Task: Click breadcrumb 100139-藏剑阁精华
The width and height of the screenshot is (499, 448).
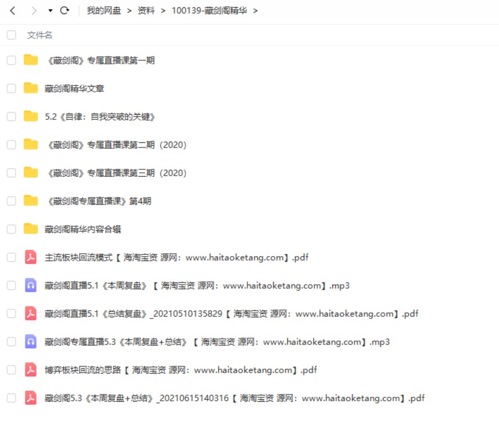Action: click(x=210, y=11)
